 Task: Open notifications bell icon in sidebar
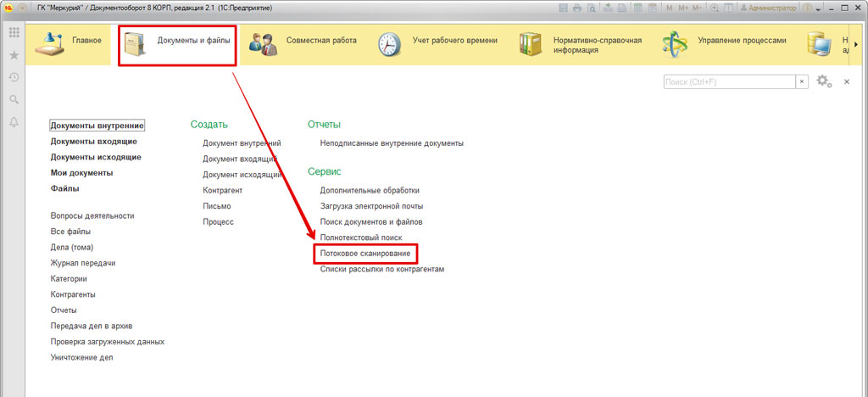[14, 122]
